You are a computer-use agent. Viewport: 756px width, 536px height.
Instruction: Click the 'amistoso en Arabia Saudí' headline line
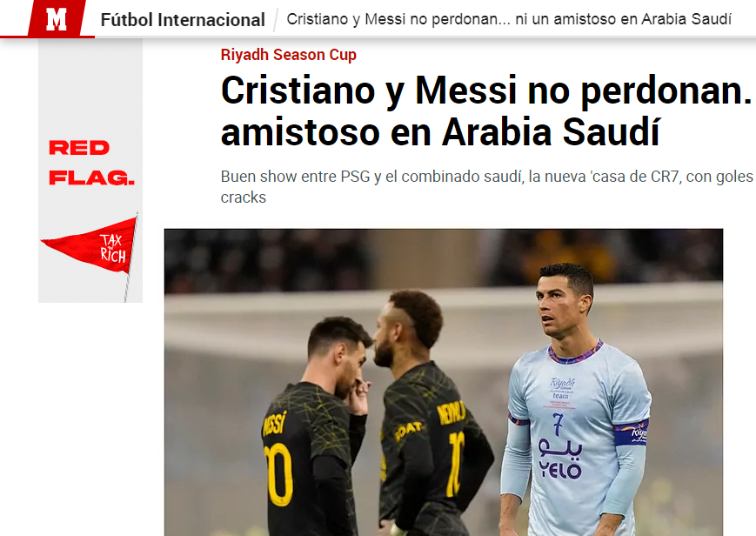439,131
